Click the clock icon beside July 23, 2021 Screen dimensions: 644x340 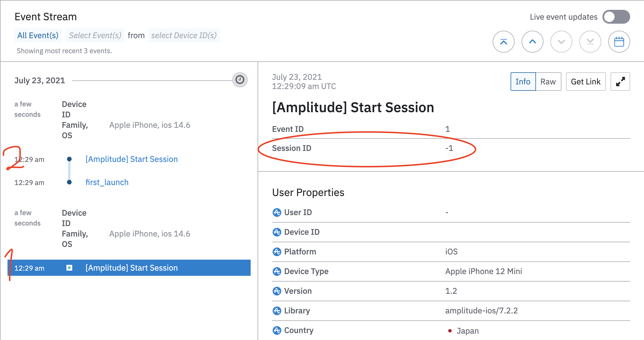click(240, 80)
